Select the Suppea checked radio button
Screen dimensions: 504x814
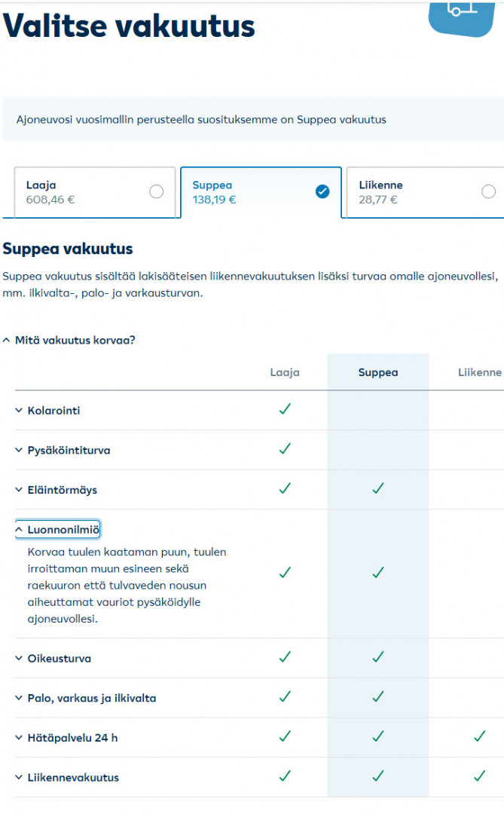click(322, 191)
